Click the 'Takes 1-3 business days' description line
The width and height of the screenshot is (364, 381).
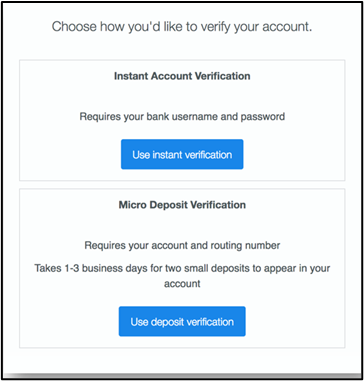(182, 268)
